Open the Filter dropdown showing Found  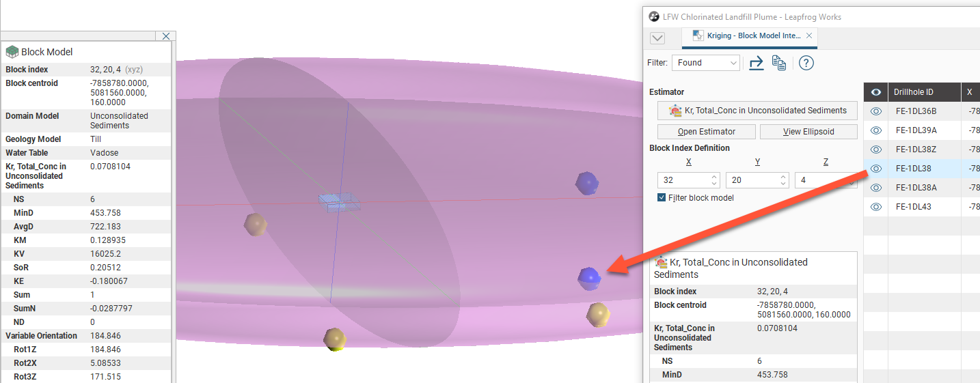[706, 63]
